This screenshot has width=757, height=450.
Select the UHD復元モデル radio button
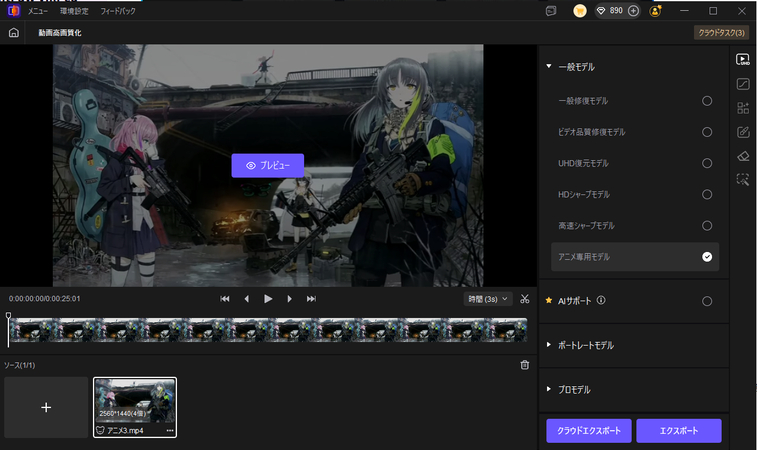[x=707, y=163]
